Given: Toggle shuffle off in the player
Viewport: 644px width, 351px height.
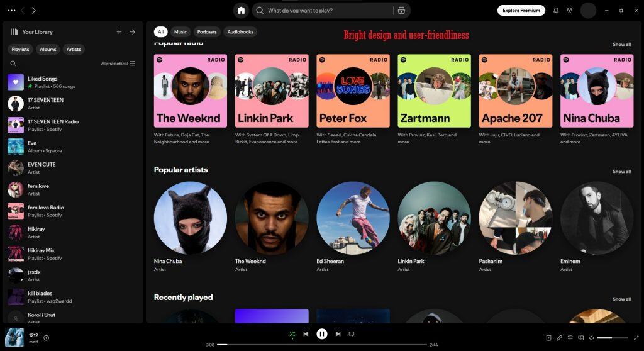Looking at the screenshot, I should point(292,334).
